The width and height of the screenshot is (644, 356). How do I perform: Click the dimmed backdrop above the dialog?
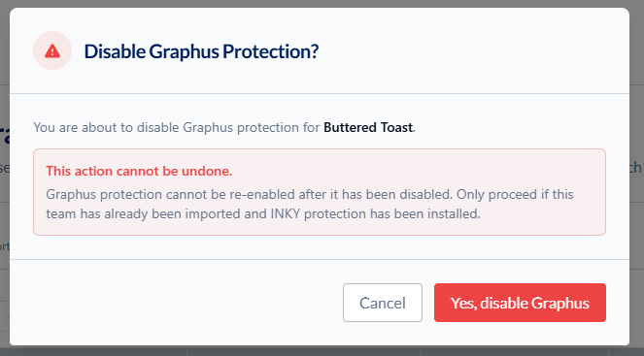click(x=322, y=3)
